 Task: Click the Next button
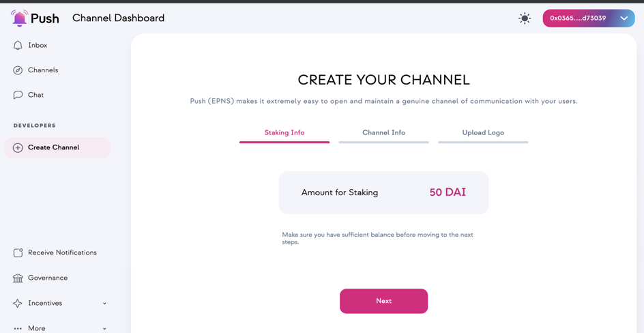click(383, 301)
